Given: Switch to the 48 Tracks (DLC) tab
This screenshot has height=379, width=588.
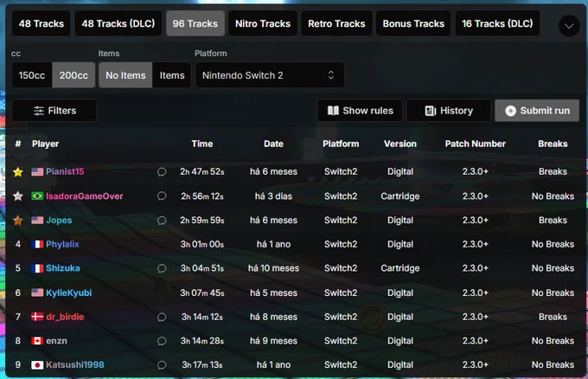Looking at the screenshot, I should tap(118, 23).
